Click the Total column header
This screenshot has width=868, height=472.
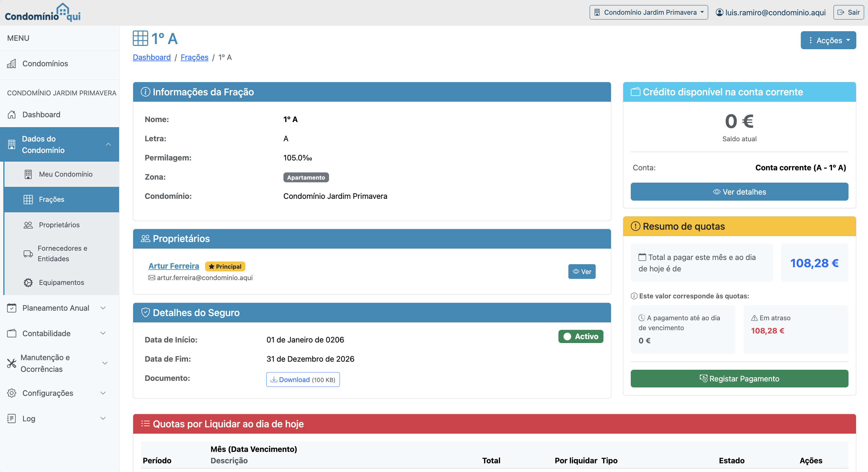[x=491, y=461]
